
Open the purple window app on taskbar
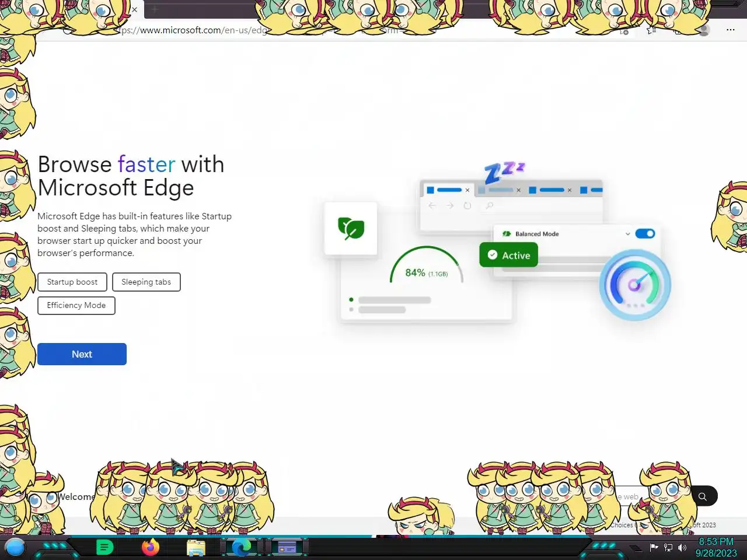(x=287, y=547)
